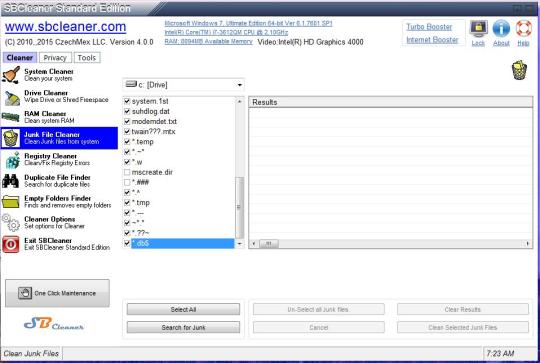Screen dimensions: 540x363
Task: Click the Internet Booster link
Action: point(432,40)
